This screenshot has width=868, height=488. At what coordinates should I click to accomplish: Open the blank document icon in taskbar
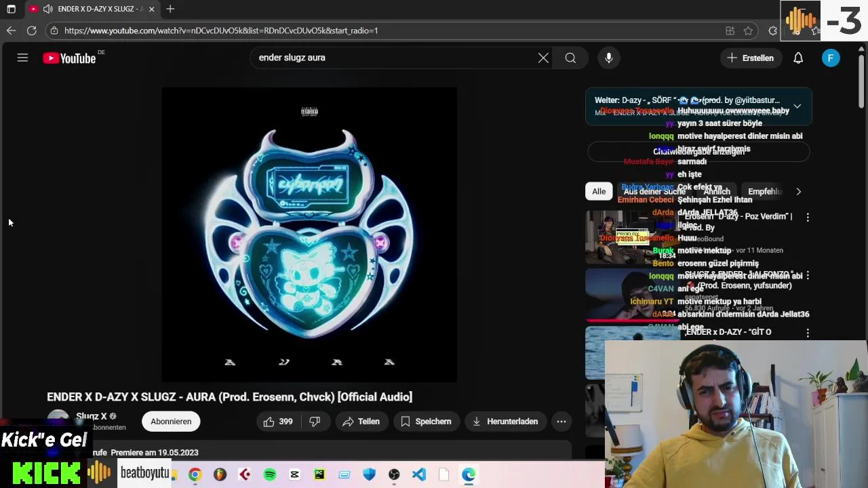(443, 474)
